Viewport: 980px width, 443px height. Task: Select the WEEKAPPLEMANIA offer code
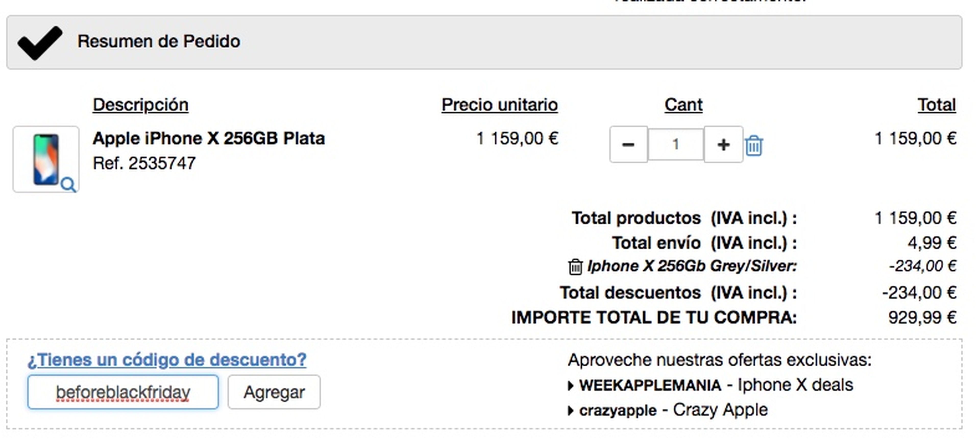(x=650, y=386)
